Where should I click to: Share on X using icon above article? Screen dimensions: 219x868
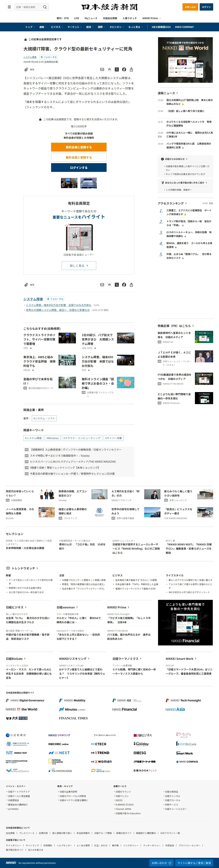(117, 69)
